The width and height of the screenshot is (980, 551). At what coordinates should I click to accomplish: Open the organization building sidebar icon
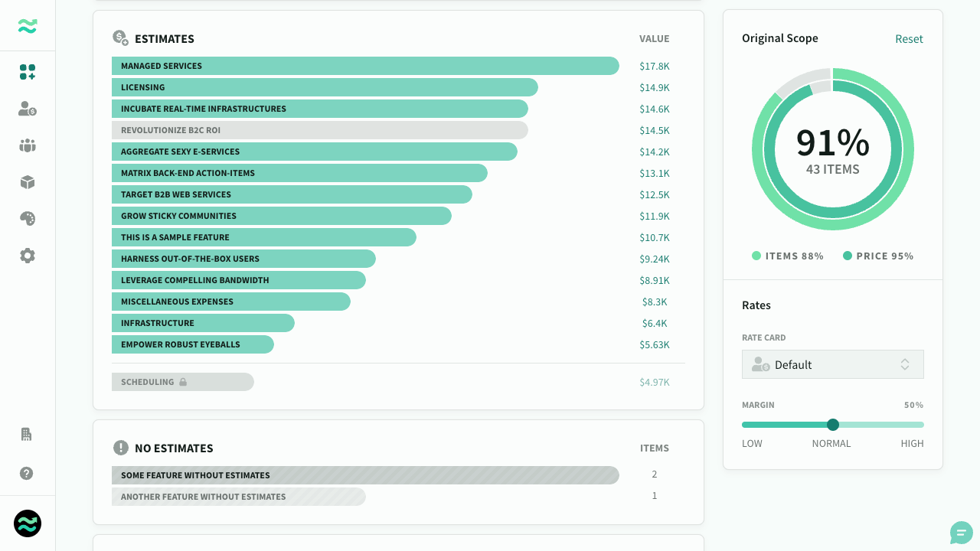26,434
